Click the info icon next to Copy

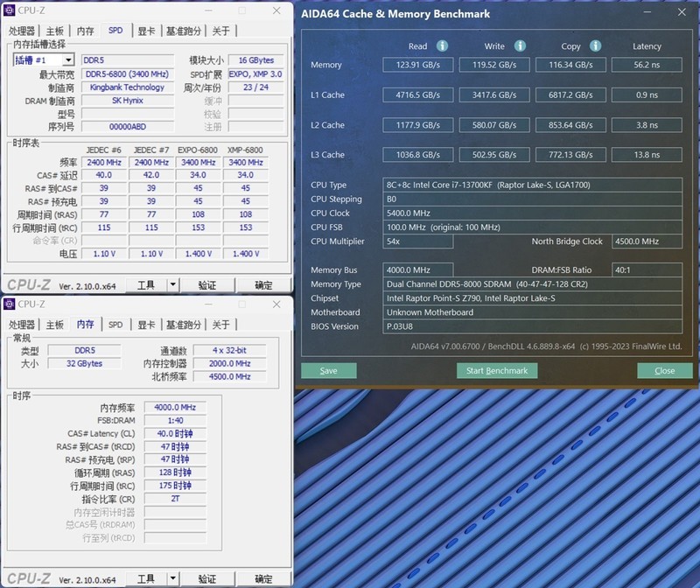coord(595,45)
